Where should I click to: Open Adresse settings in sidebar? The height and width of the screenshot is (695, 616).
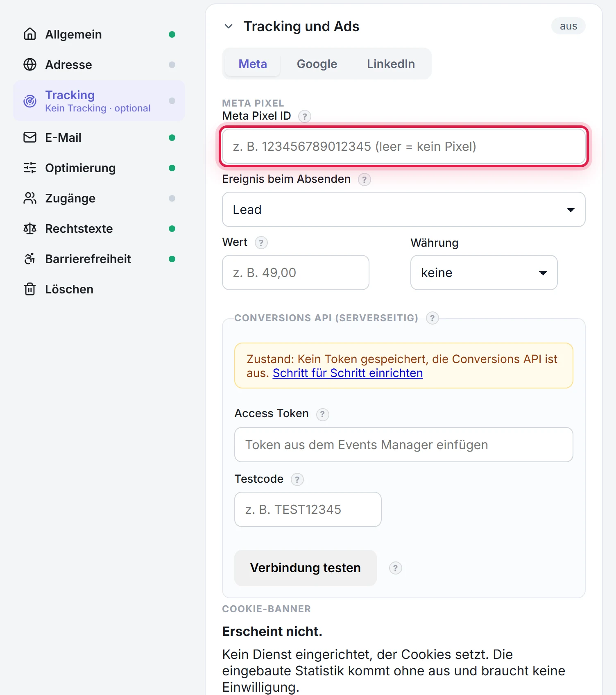pyautogui.click(x=99, y=65)
